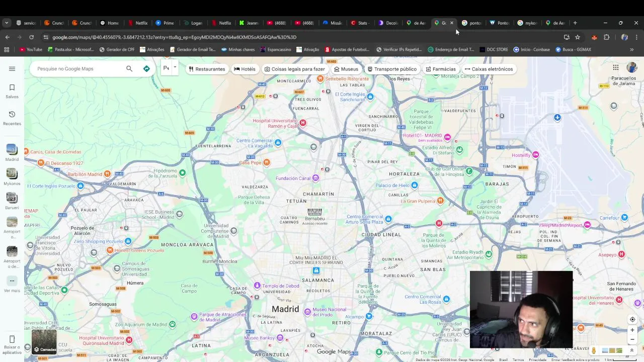Viewport: 644px width, 362px height.
Task: Select the Transporte público chip
Action: coord(392,69)
